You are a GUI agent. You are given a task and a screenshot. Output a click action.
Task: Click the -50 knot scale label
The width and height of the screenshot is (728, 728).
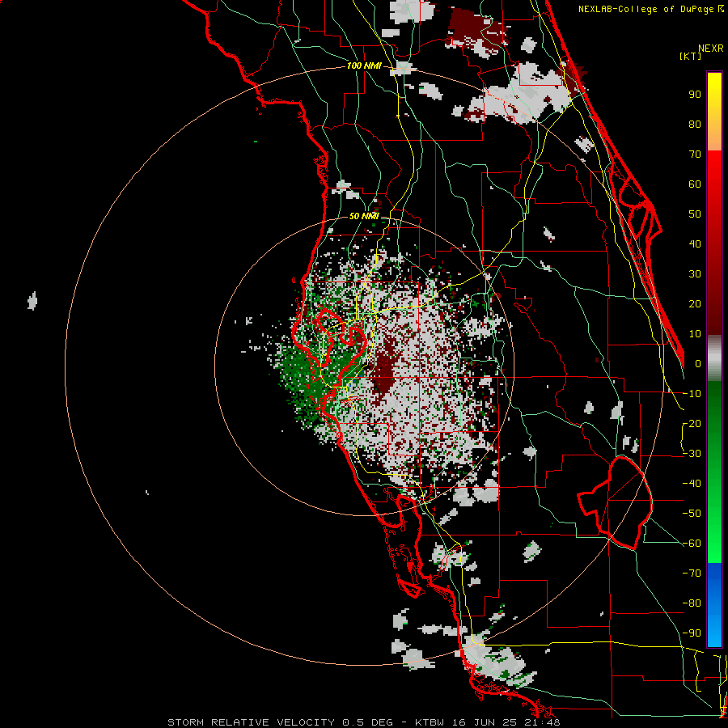pyautogui.click(x=692, y=513)
